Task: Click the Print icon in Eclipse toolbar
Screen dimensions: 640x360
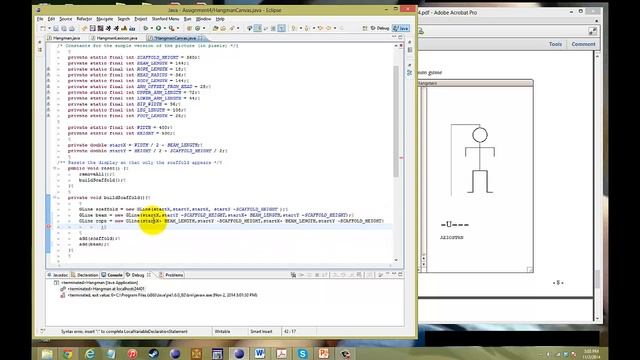Action: pyautogui.click(x=71, y=29)
